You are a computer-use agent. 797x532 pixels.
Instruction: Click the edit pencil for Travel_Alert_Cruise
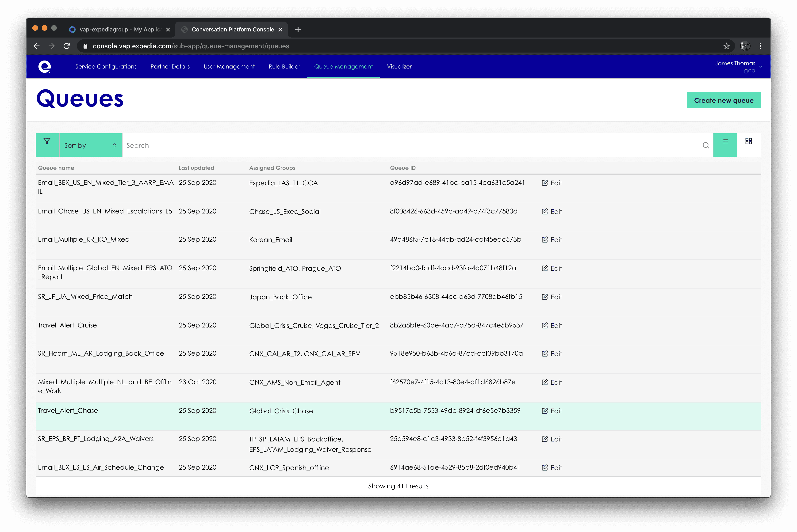545,325
